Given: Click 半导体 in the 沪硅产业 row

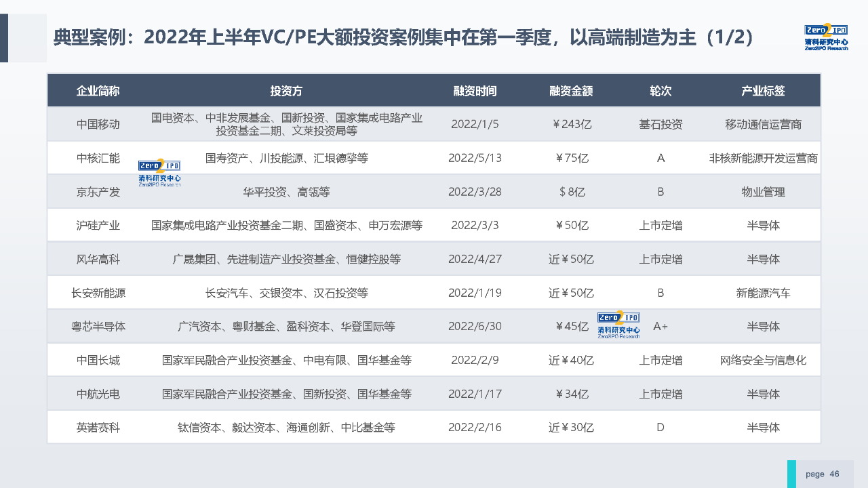Looking at the screenshot, I should tap(763, 226).
